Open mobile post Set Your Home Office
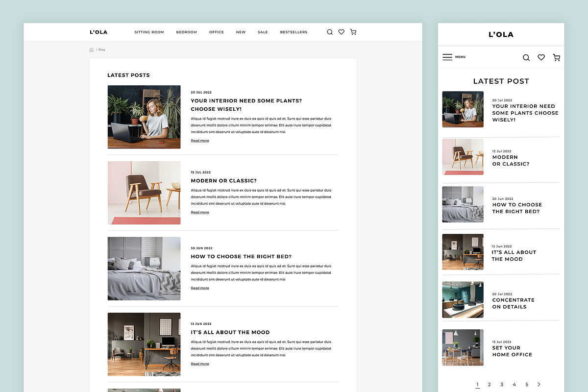 point(512,351)
